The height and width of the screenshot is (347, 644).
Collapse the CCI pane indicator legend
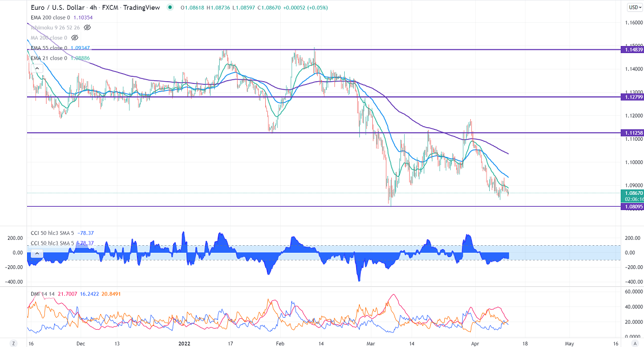pos(37,253)
